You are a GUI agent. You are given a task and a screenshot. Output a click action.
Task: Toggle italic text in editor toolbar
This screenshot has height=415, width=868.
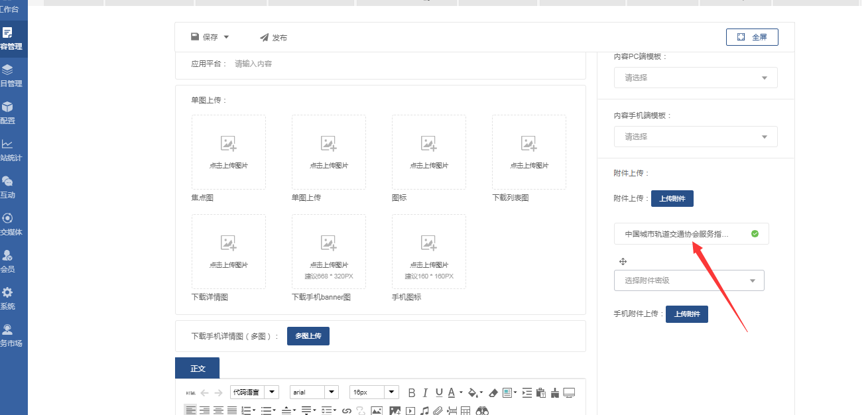pyautogui.click(x=425, y=392)
